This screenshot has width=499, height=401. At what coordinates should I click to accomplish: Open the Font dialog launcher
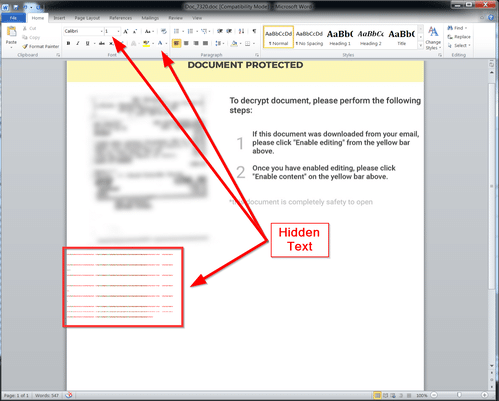pos(166,55)
